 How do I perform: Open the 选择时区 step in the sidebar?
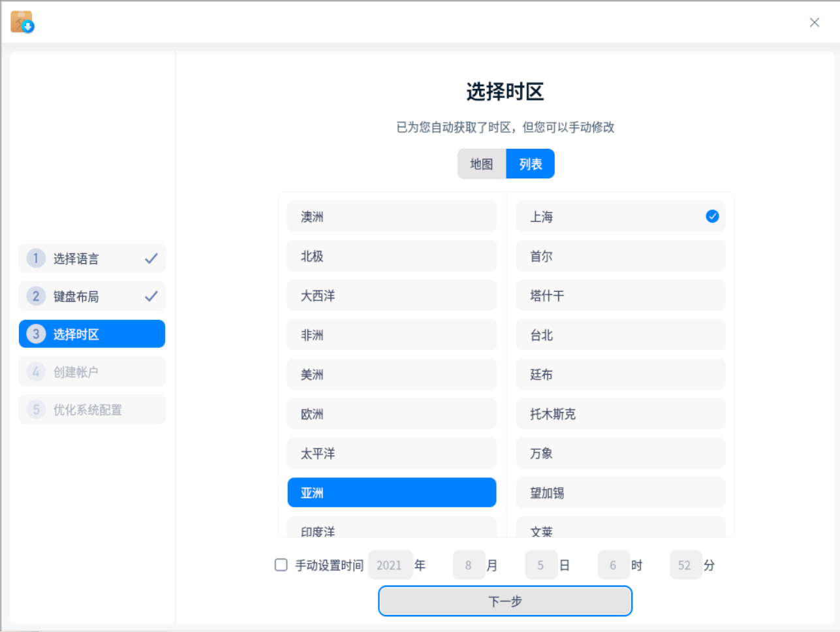[91, 334]
